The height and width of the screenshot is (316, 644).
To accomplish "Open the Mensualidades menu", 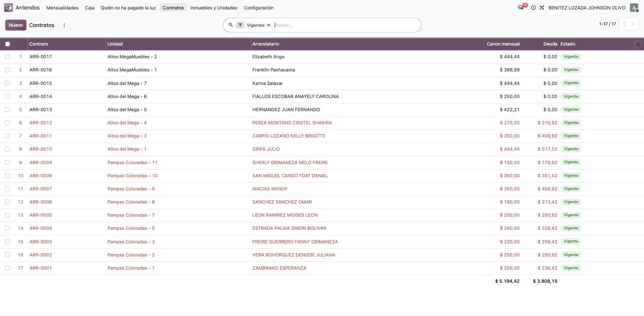I will click(62, 8).
